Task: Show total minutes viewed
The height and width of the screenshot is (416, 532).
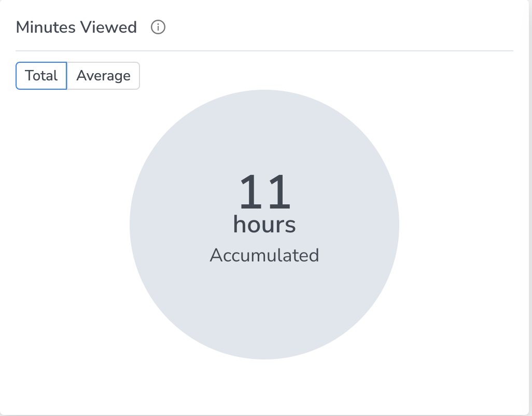Action: 41,76
